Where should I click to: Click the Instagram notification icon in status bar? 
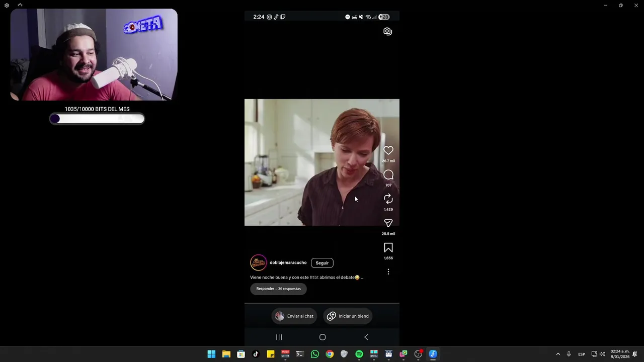point(269,17)
